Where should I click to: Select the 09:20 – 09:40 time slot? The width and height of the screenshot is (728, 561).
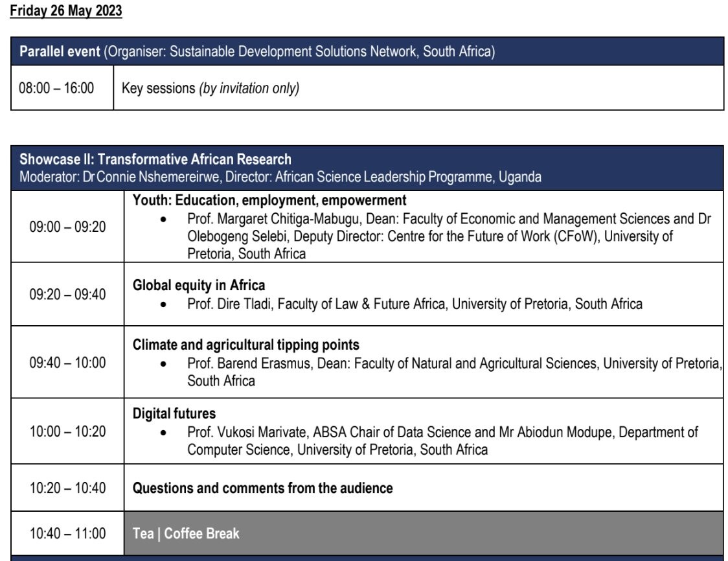(67, 294)
